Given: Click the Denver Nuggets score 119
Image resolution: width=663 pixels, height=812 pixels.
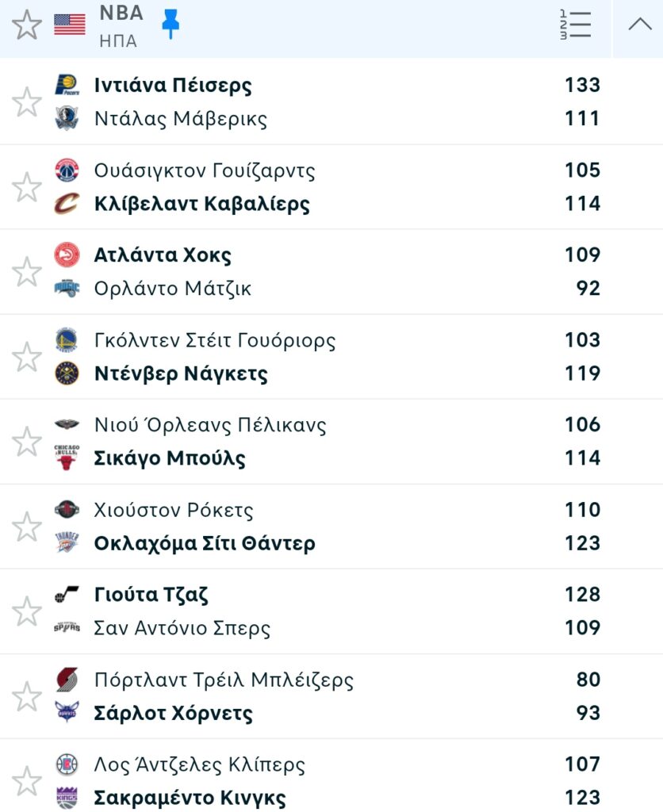Looking at the screenshot, I should click(x=582, y=373).
